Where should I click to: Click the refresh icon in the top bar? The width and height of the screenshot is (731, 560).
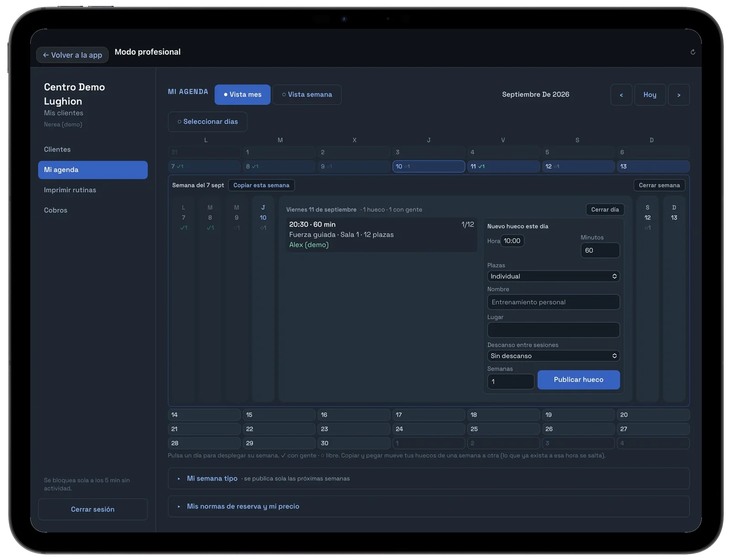[693, 52]
